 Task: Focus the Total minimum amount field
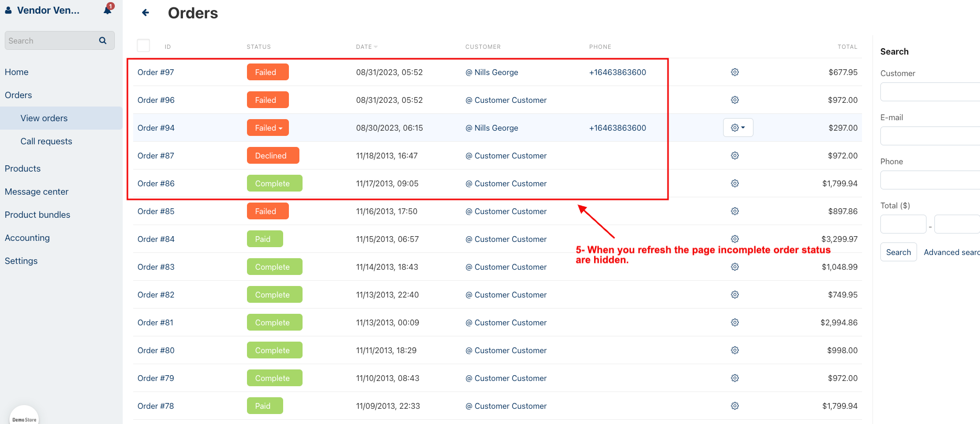[x=903, y=224]
